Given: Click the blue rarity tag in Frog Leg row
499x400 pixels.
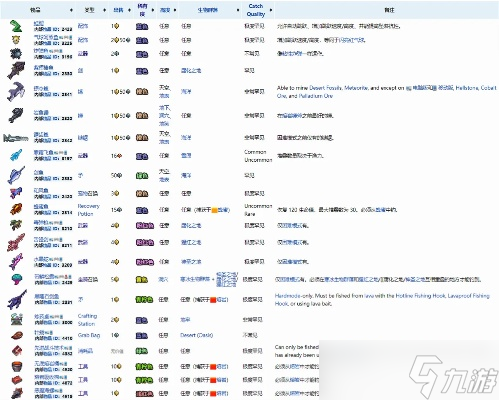Looking at the screenshot, I should coord(142,26).
